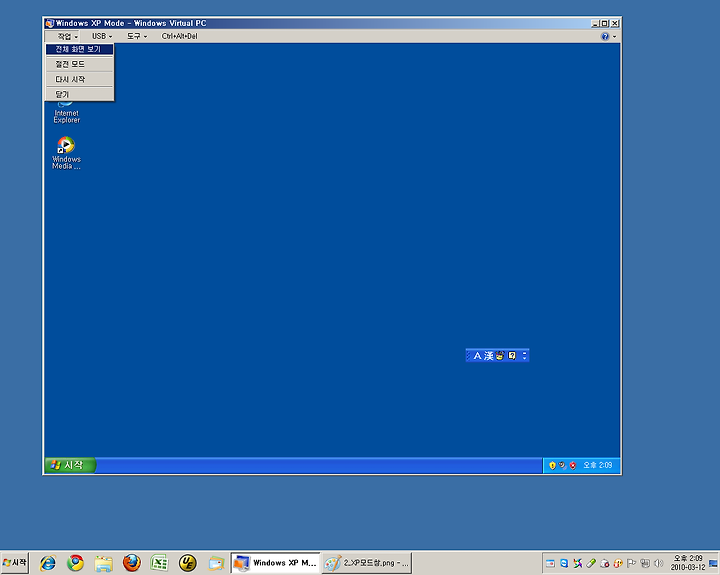
Task: Launch Google Chrome from host taskbar
Action: click(76, 563)
